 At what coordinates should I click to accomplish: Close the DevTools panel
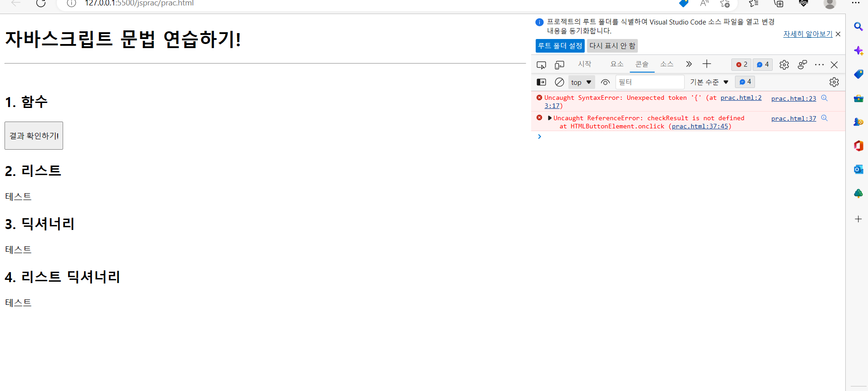pyautogui.click(x=834, y=65)
